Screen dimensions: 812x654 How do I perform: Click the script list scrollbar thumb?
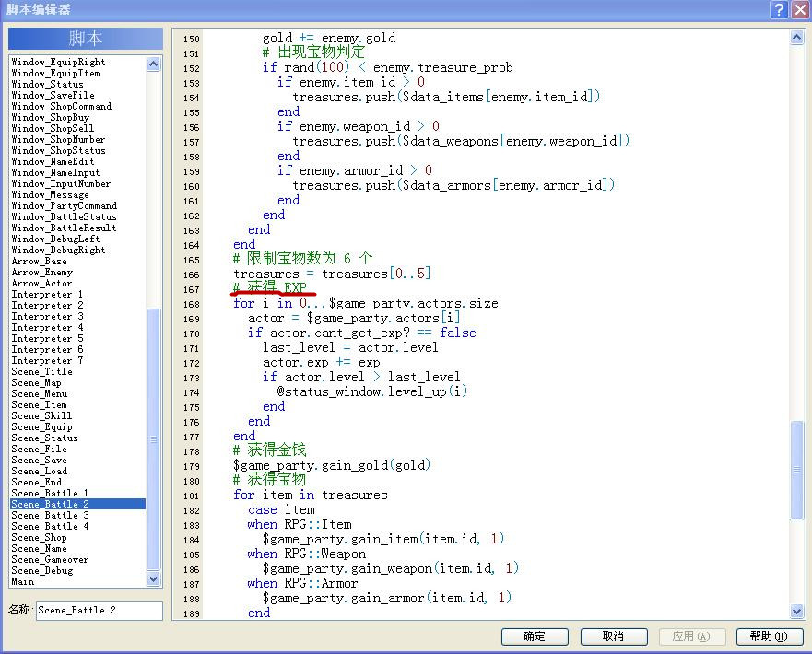click(154, 438)
